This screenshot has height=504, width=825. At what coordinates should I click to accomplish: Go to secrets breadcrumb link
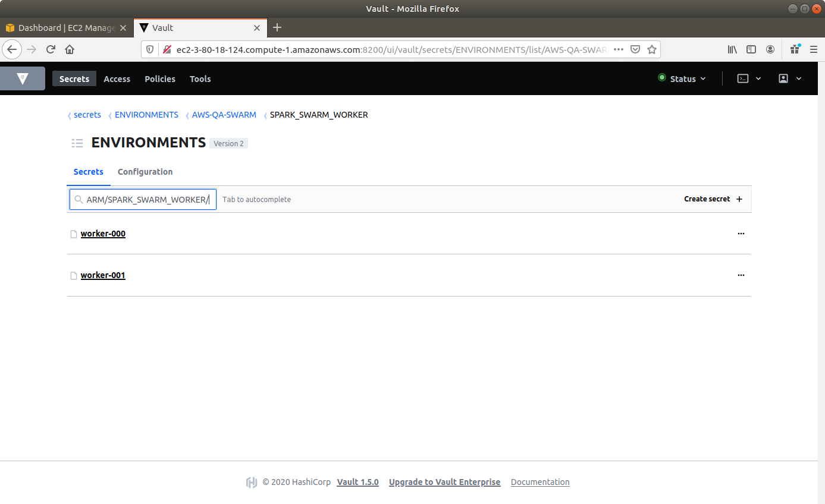[87, 115]
